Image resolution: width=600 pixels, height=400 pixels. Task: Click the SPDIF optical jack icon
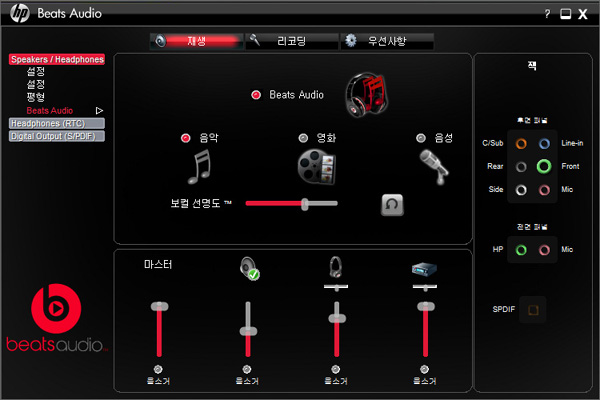(533, 310)
